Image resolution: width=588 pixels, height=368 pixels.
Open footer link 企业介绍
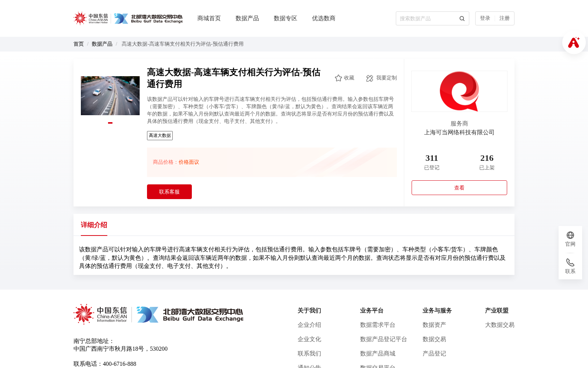point(309,325)
